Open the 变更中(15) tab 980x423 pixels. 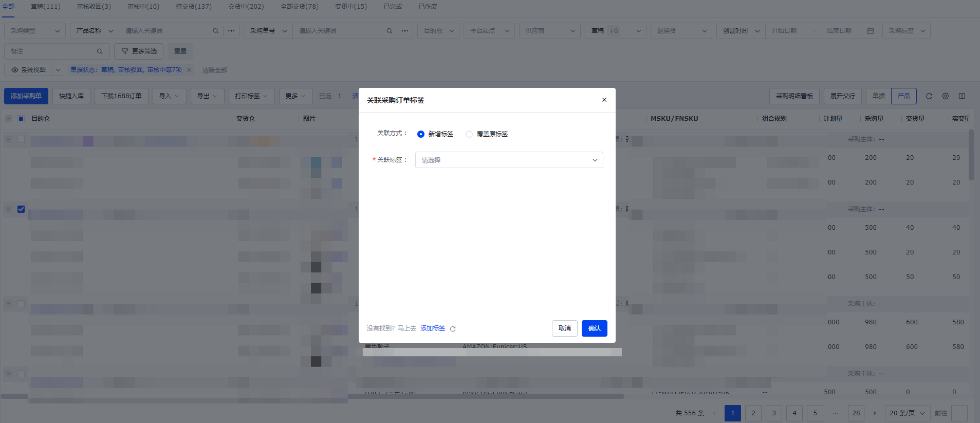(351, 7)
